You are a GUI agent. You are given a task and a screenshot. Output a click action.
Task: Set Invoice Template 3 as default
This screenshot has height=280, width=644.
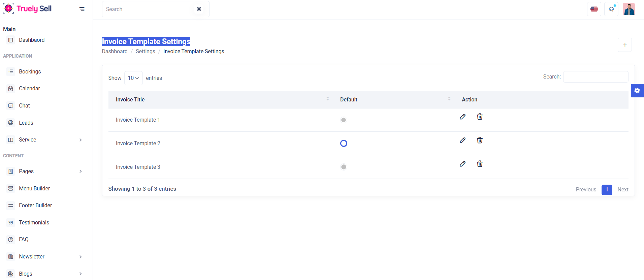[x=343, y=167]
